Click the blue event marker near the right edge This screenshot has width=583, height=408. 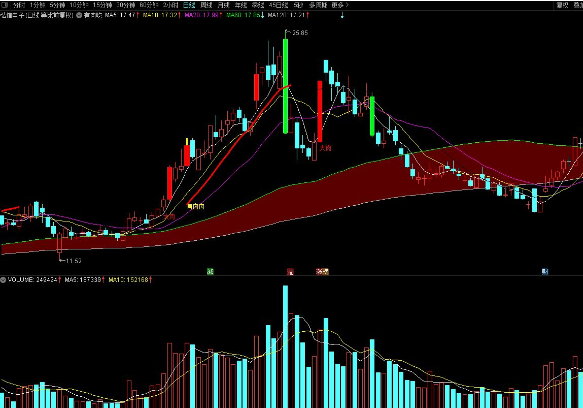point(545,272)
